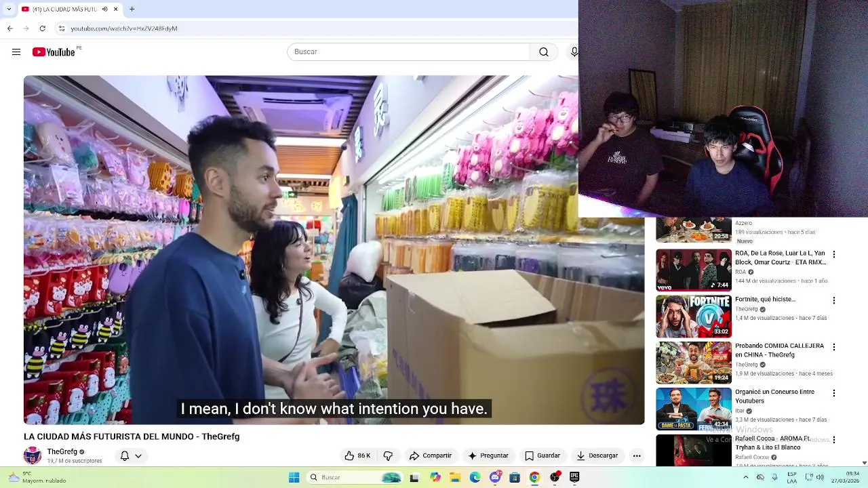The width and height of the screenshot is (868, 488).
Task: View site information icon in address bar
Action: [62, 28]
